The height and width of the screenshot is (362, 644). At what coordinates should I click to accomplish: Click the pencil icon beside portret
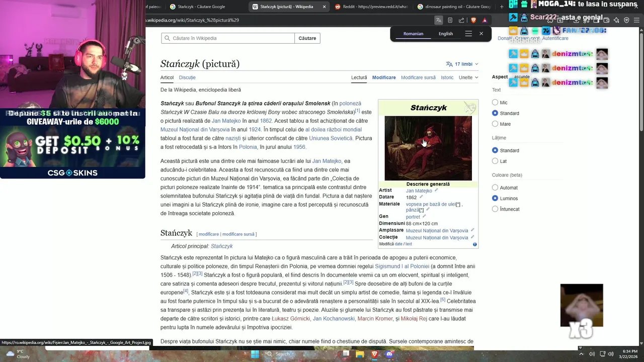click(x=424, y=216)
